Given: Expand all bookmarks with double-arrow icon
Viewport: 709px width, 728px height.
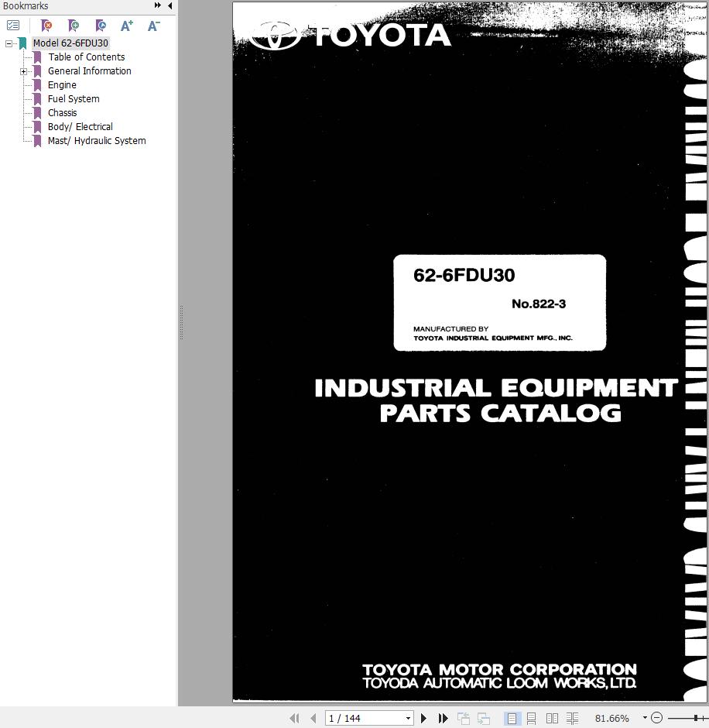Looking at the screenshot, I should (158, 5).
